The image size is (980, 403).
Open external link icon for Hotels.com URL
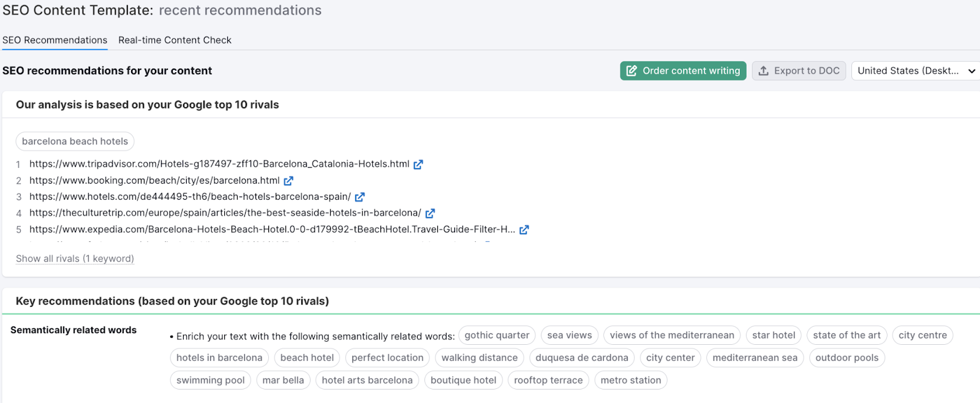pos(360,197)
